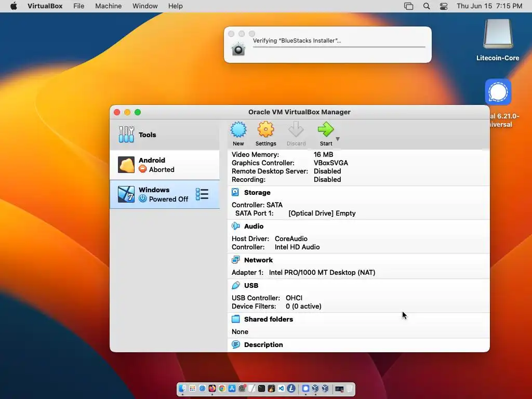This screenshot has width=532, height=399.
Task: Click the Storage section icon
Action: coord(235,192)
